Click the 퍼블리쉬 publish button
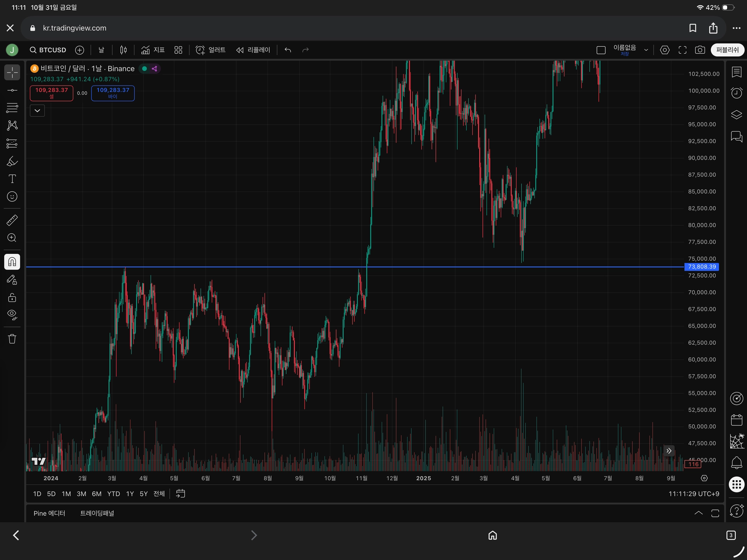 pyautogui.click(x=727, y=50)
